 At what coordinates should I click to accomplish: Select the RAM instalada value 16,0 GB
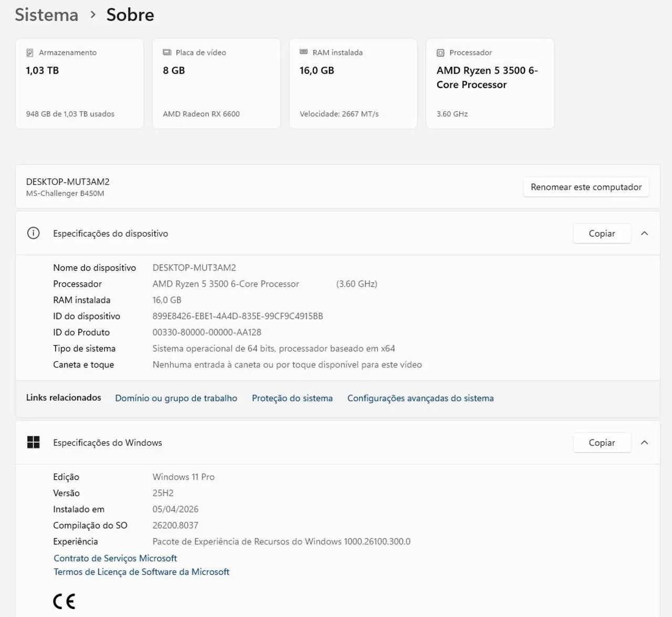pyautogui.click(x=167, y=300)
